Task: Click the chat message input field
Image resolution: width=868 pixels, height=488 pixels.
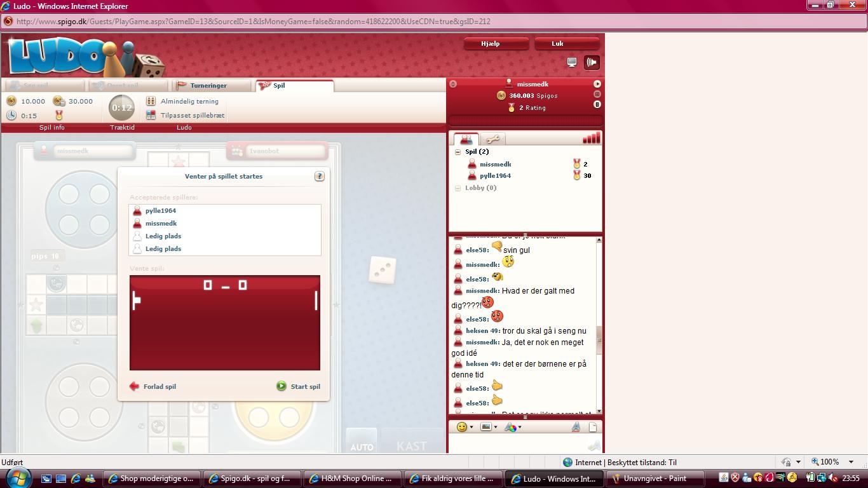Action: (x=518, y=444)
